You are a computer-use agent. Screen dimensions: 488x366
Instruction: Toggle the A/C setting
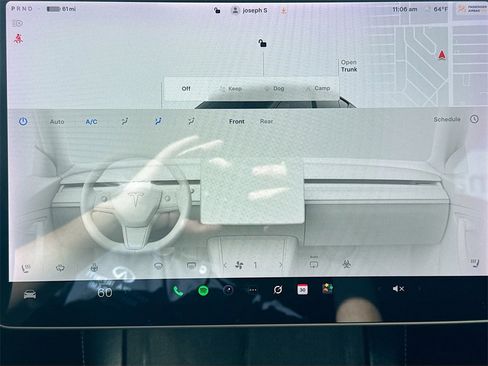pos(91,122)
